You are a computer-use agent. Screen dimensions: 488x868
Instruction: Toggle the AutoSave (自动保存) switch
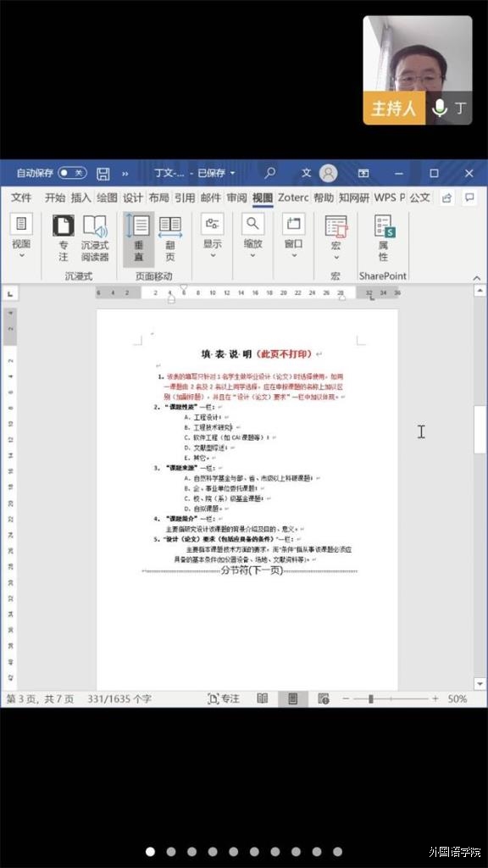point(73,173)
